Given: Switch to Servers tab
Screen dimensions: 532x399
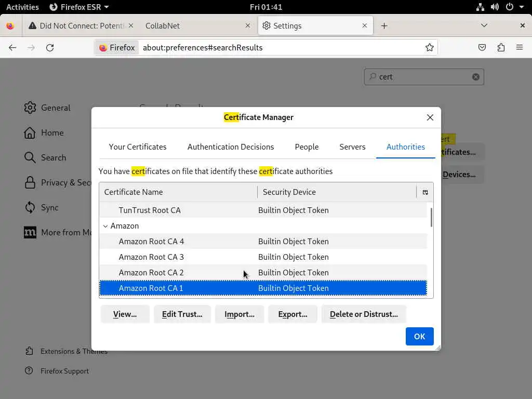Looking at the screenshot, I should coord(352,147).
